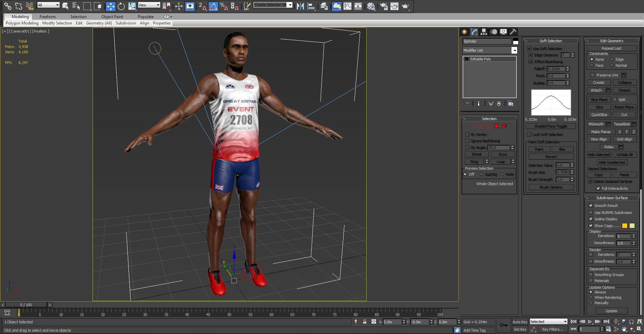
Task: Click the Sprinter object color swatch
Action: [x=516, y=41]
